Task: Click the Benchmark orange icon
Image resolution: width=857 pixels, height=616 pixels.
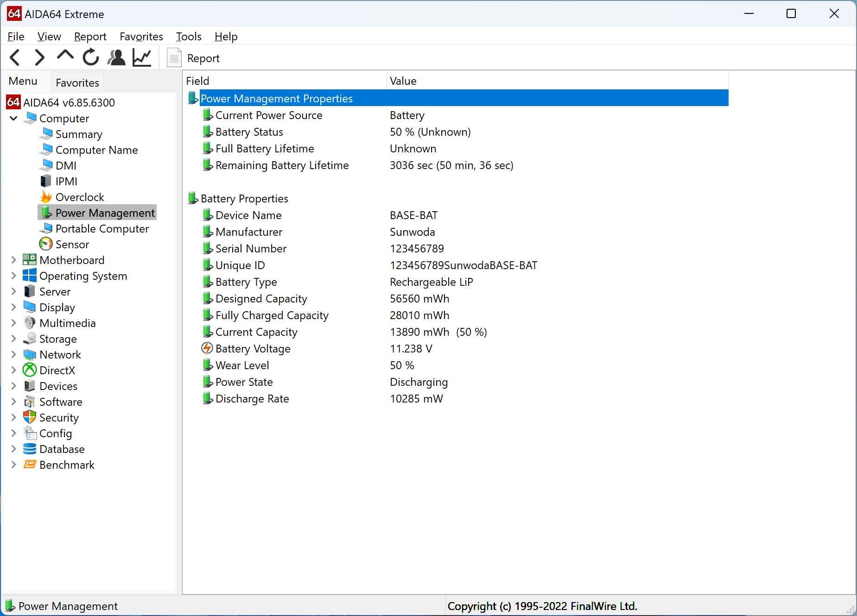Action: tap(30, 465)
